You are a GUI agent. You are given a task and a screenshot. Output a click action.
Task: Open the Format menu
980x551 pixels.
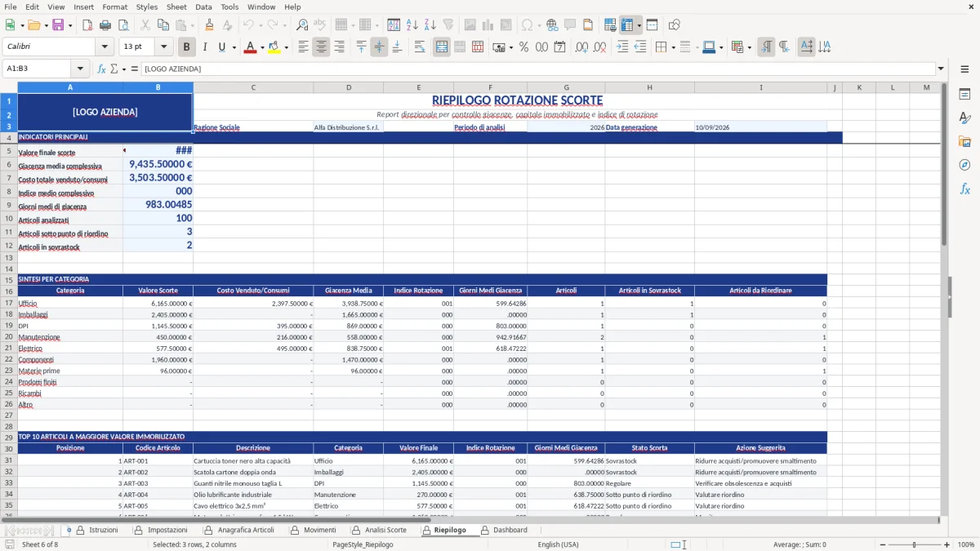[x=114, y=7]
